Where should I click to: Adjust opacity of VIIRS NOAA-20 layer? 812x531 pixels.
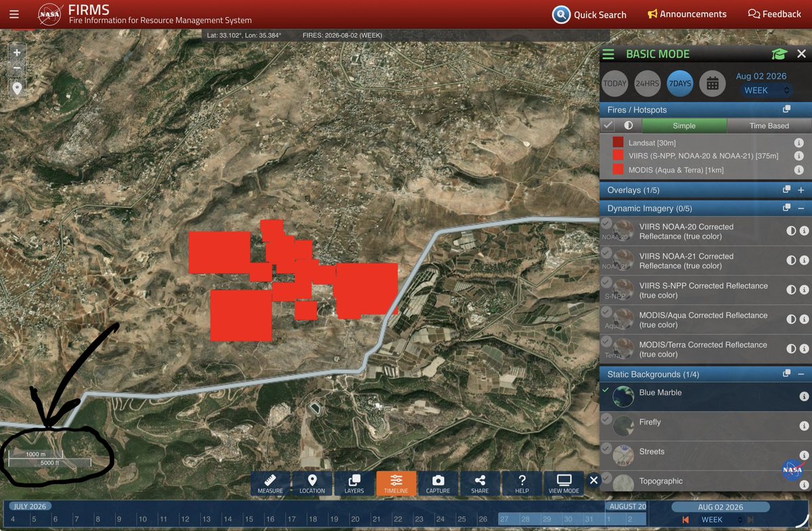click(x=791, y=231)
